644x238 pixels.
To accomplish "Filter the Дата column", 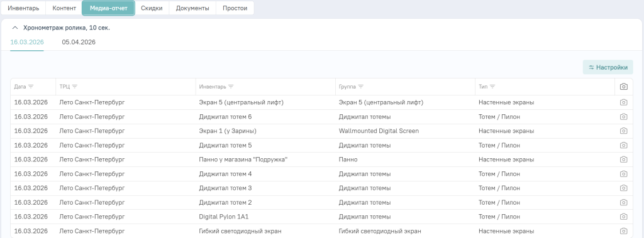I will [x=31, y=87].
